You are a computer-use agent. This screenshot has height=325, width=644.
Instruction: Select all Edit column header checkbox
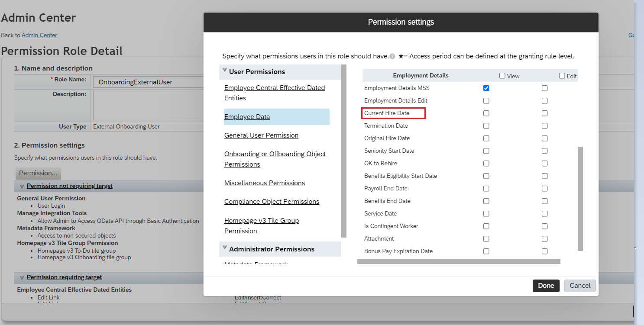[x=562, y=76]
